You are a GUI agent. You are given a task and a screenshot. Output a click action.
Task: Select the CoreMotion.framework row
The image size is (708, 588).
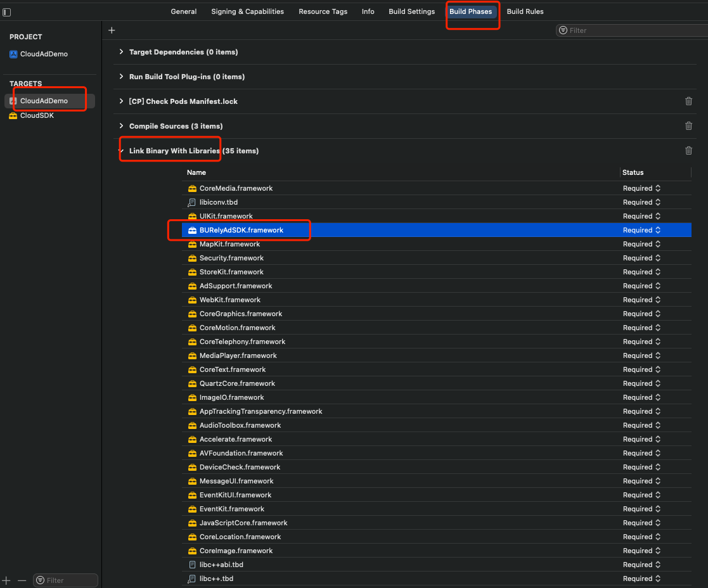tap(437, 328)
